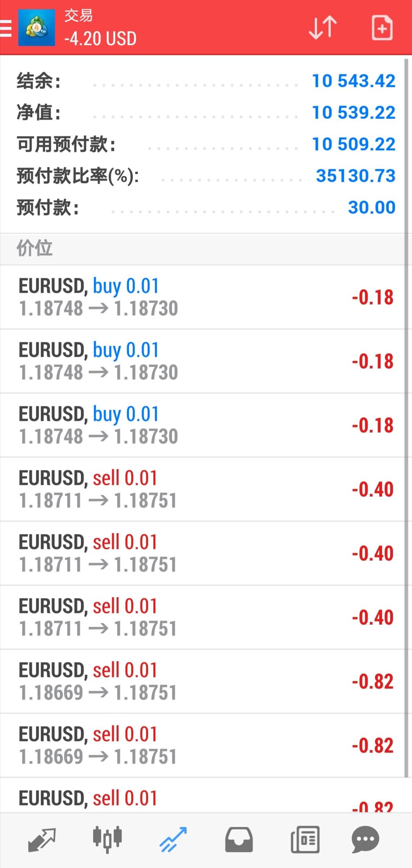Tap the MetaTrader 4 app logo
412x868 pixels.
(37, 28)
